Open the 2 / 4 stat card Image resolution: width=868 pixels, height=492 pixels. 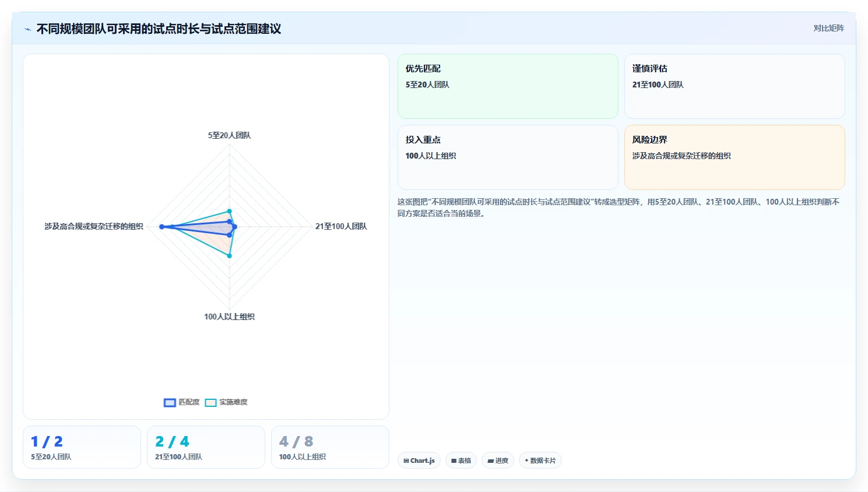[206, 447]
